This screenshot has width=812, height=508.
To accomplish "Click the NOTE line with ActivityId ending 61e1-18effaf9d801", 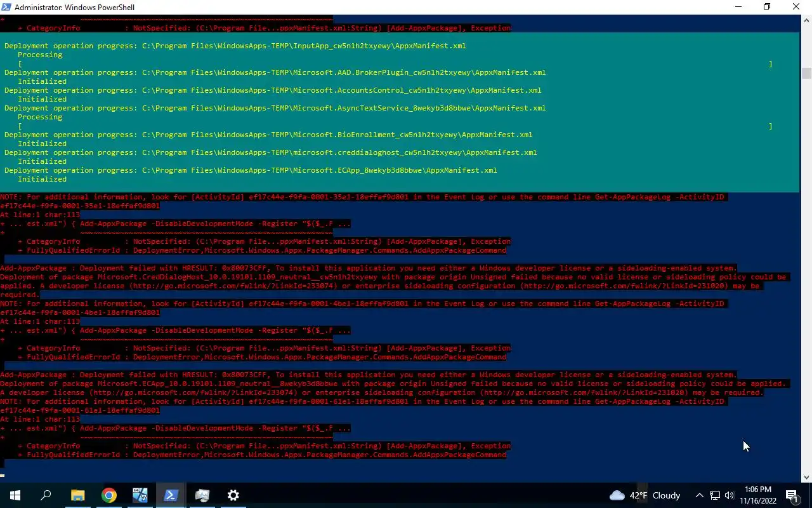I will click(x=362, y=401).
